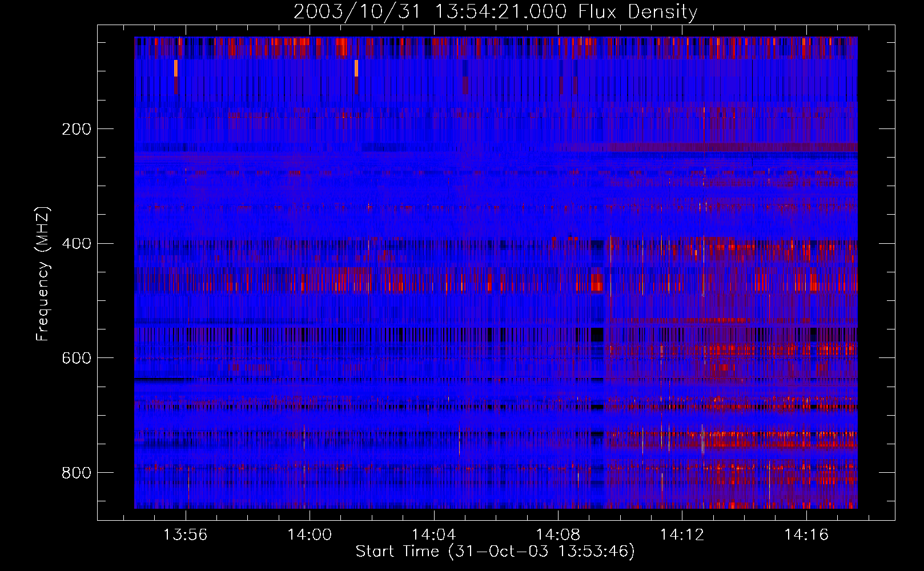Click the 14:12 time tick label
Viewport: 924px width, 571px height.
682,535
